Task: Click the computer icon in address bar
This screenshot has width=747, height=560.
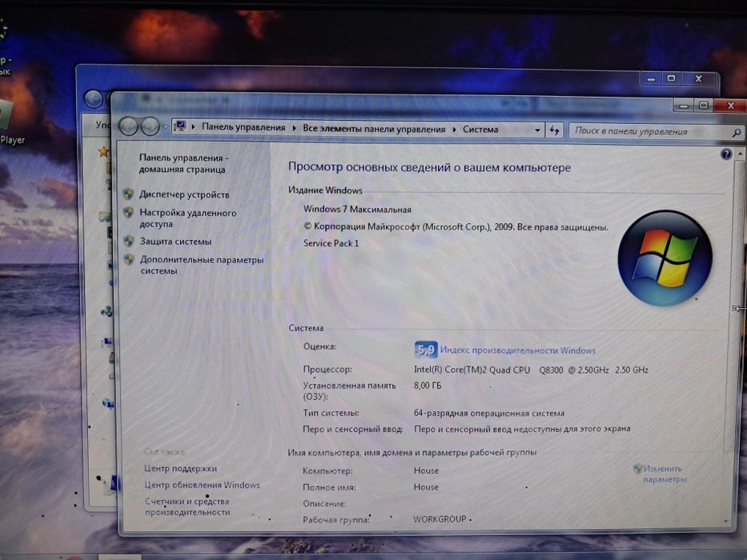Action: click(x=180, y=126)
